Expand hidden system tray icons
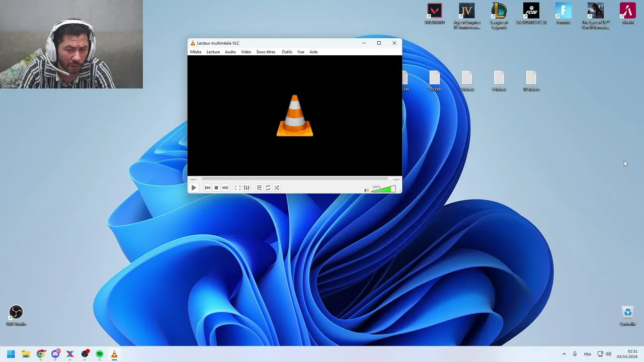 (564, 354)
